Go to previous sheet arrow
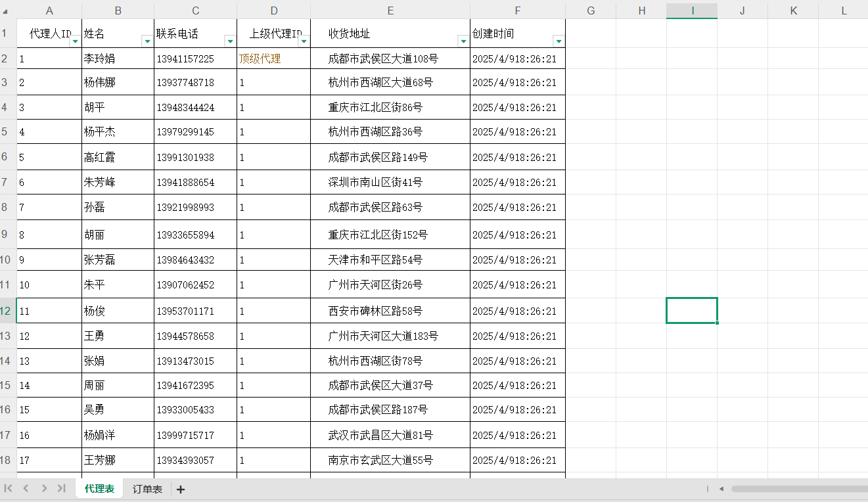868x502 pixels. (x=26, y=488)
